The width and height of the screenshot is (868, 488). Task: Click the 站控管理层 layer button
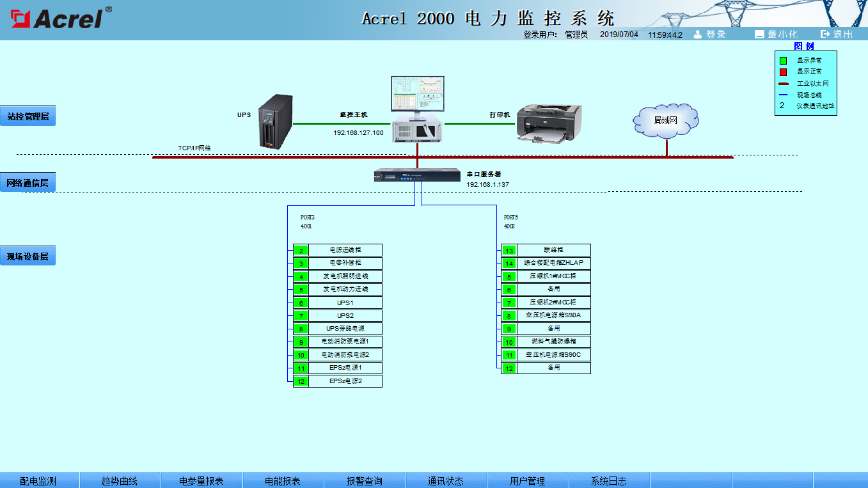click(x=28, y=116)
